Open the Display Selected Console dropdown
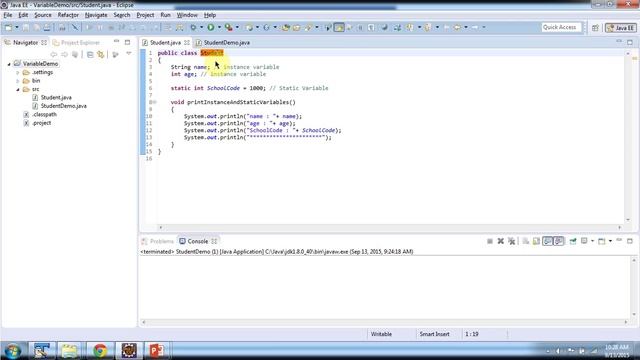 (593, 241)
